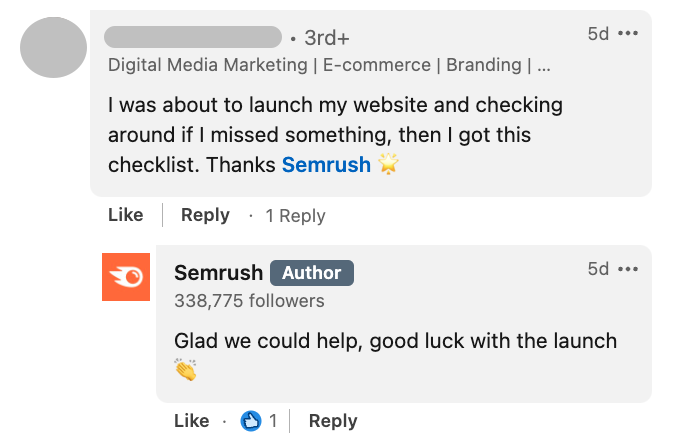This screenshot has width=676, height=443.
Task: Open three-dot menu on first comment
Action: tap(628, 34)
